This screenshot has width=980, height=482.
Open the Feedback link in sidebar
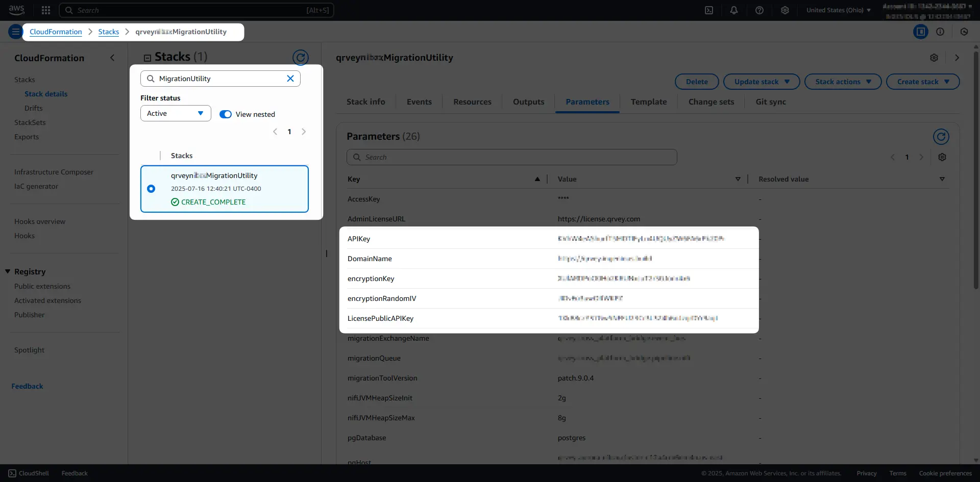pos(27,386)
